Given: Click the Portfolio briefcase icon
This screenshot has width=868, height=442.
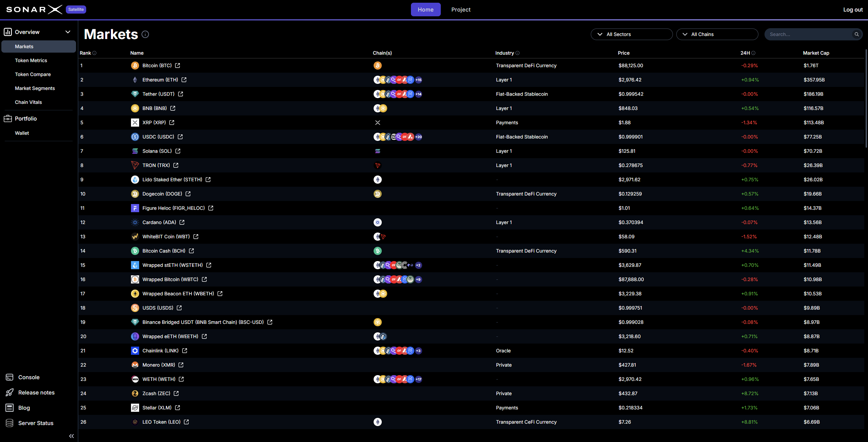Looking at the screenshot, I should [8, 118].
